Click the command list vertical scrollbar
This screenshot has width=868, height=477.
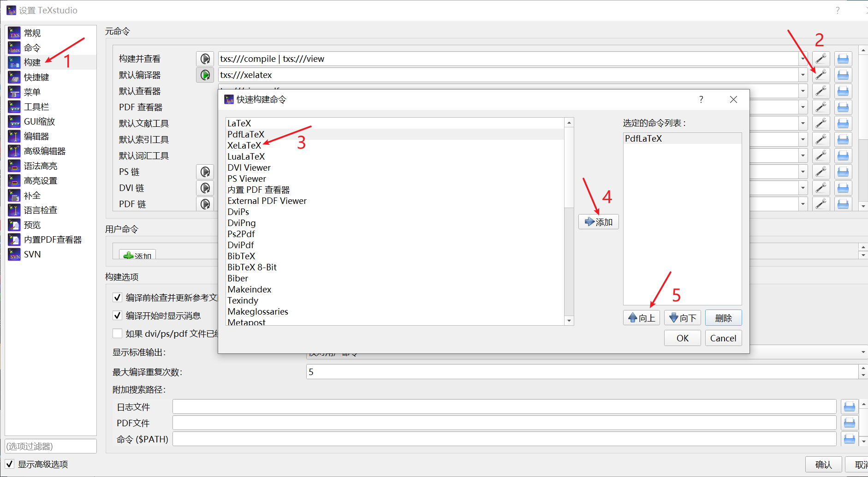[569, 167]
